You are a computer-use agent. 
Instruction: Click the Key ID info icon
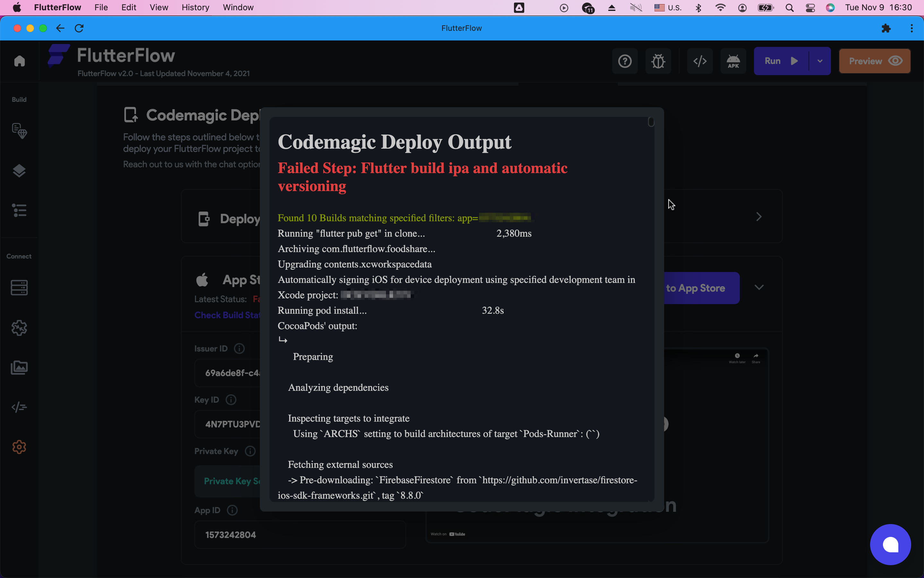[x=231, y=400]
